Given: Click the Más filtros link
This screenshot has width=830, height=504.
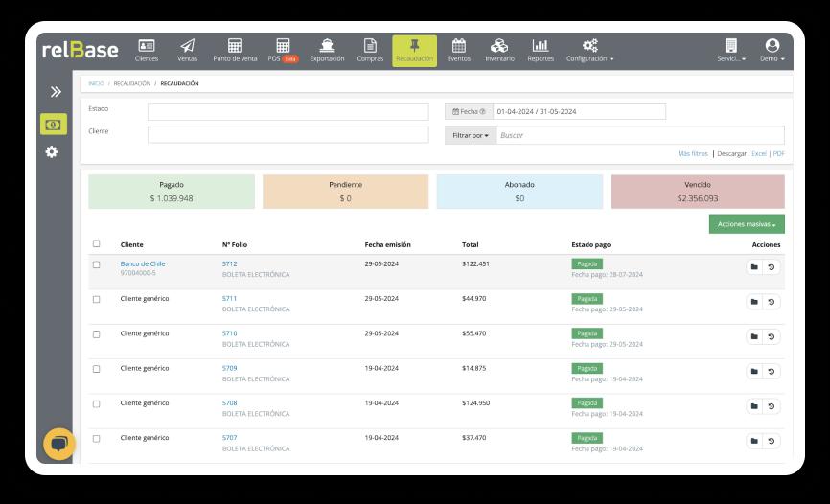Looking at the screenshot, I should (x=692, y=153).
